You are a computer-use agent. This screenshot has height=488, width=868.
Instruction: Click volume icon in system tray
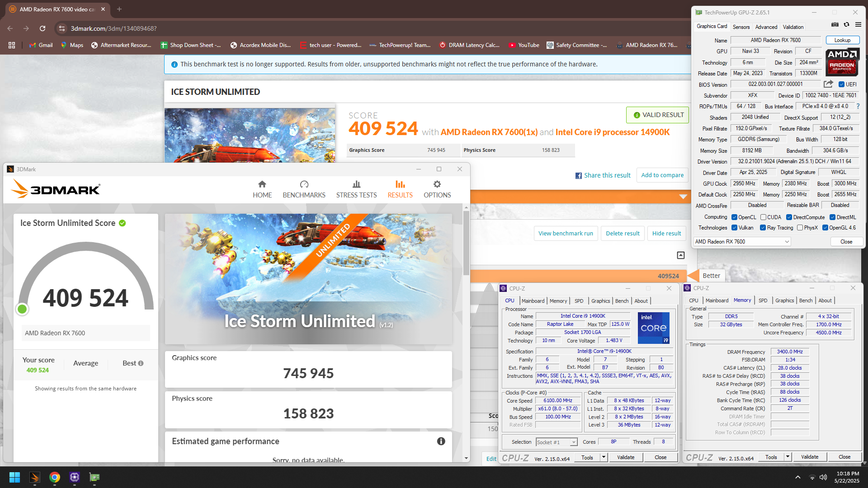coord(823,477)
